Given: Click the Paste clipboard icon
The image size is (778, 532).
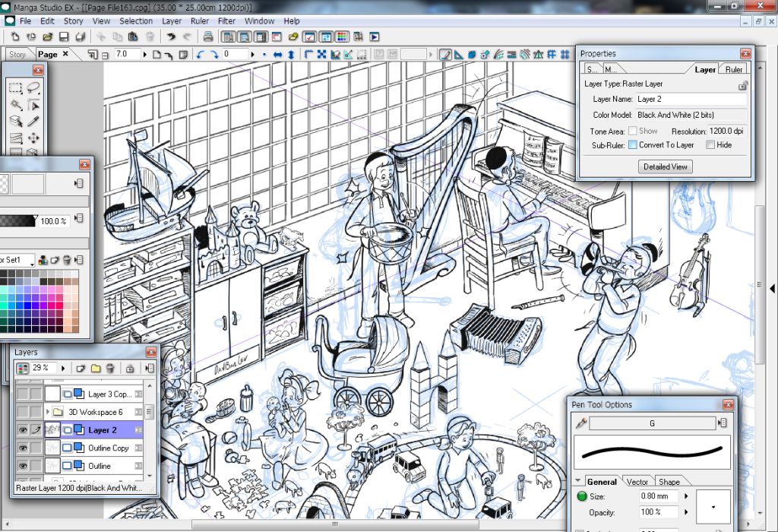Looking at the screenshot, I should click(133, 36).
